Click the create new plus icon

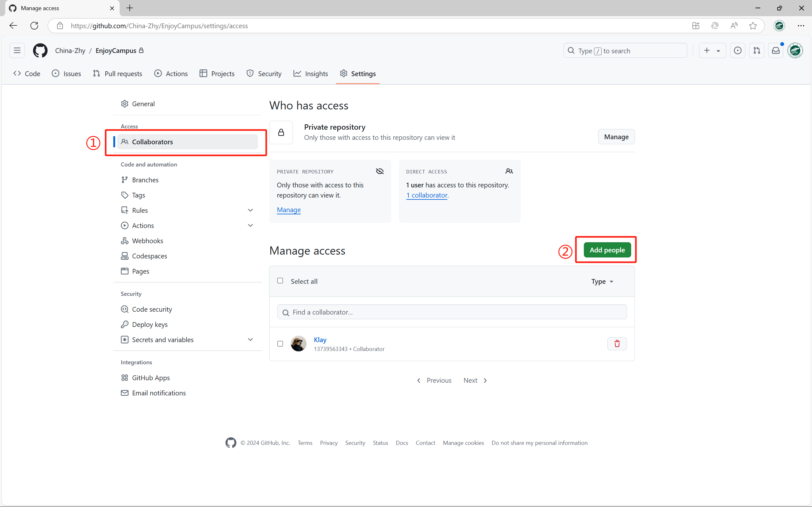pyautogui.click(x=707, y=51)
